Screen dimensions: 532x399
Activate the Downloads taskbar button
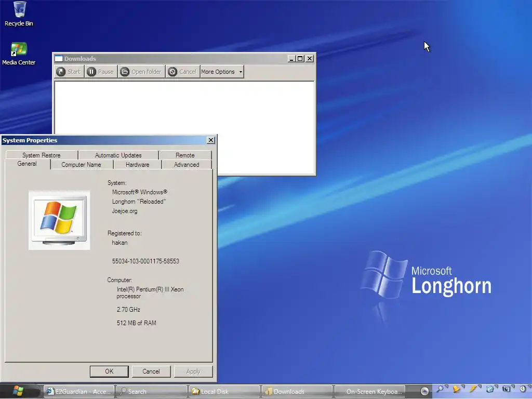pos(297,392)
